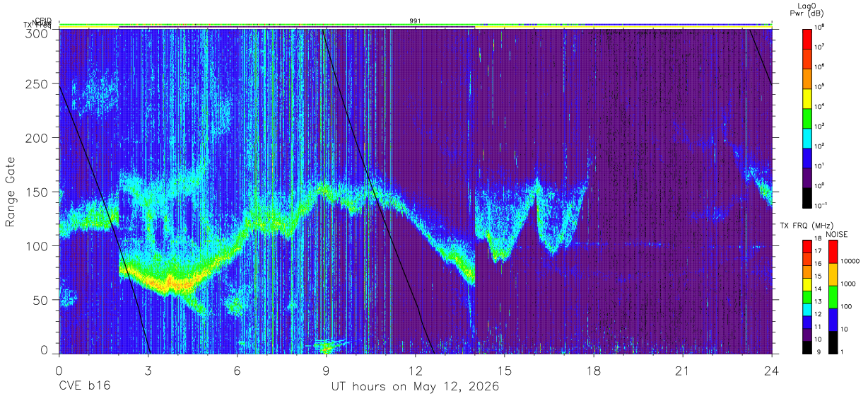The width and height of the screenshot is (868, 401).
Task: Click the x-axis tick label "3"
Action: click(148, 371)
